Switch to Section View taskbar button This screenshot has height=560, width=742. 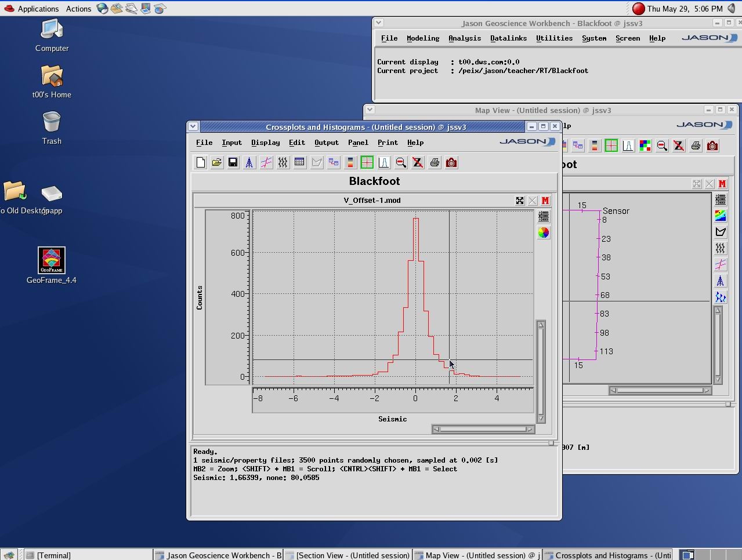(x=348, y=555)
